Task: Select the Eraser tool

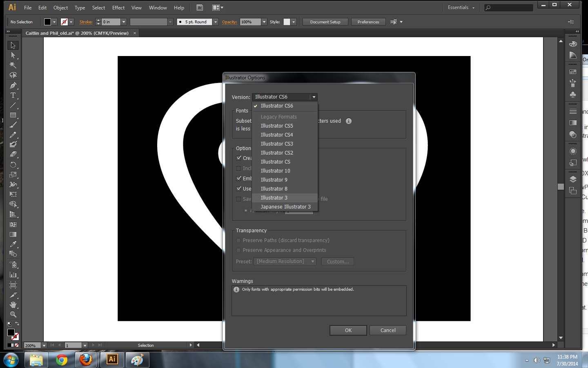Action: (x=13, y=155)
